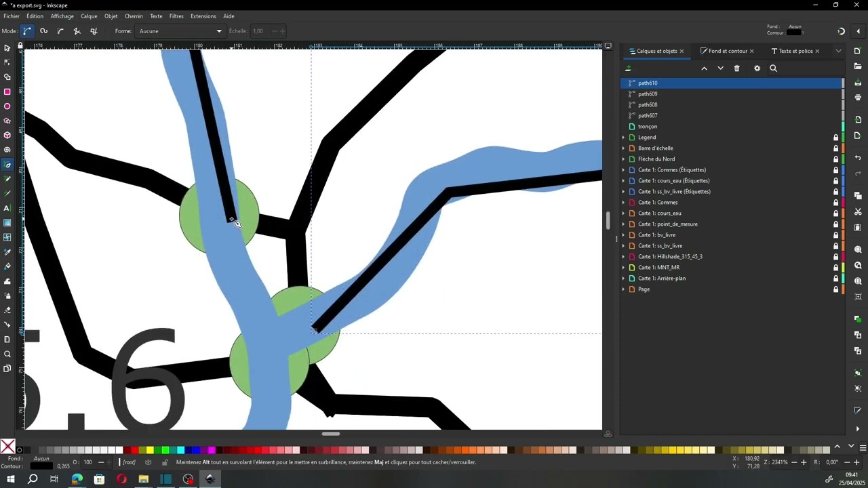This screenshot has height=488, width=868.
Task: Select the Pen (Bezier) tool
Action: tap(7, 165)
